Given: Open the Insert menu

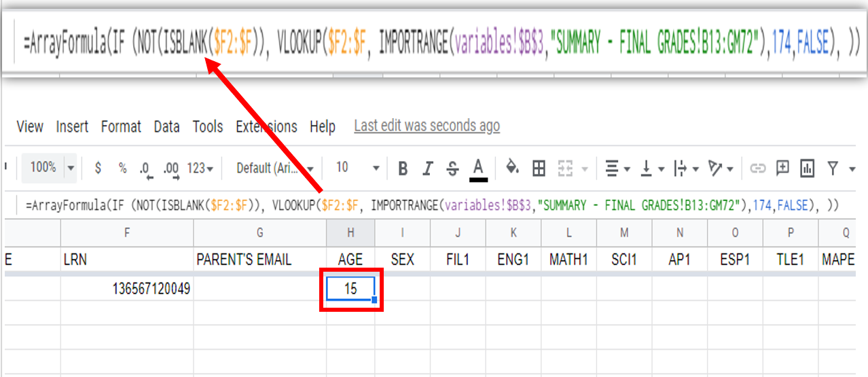Looking at the screenshot, I should [x=72, y=126].
